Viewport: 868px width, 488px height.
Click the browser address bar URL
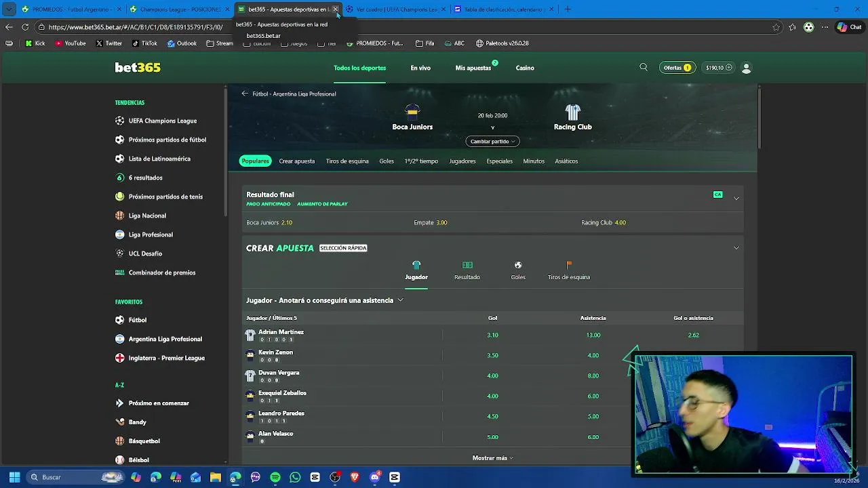click(x=136, y=27)
